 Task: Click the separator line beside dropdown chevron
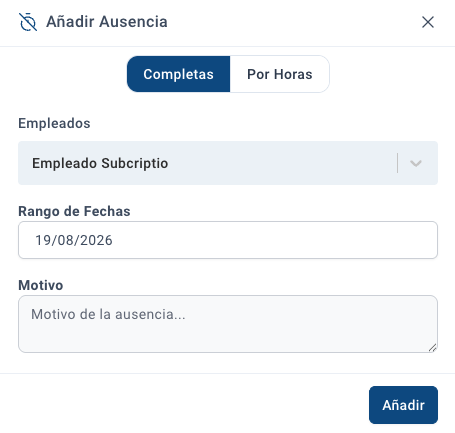click(397, 163)
